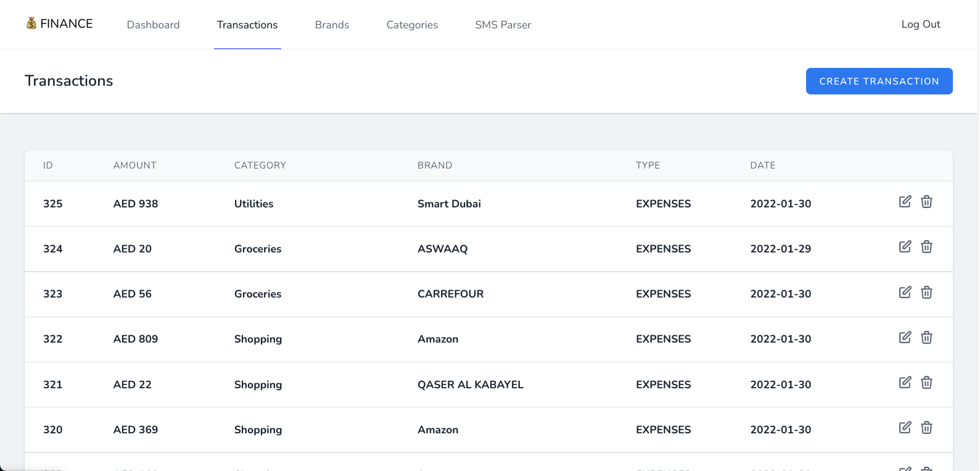Click the ASWAAQ brand cell

click(443, 249)
